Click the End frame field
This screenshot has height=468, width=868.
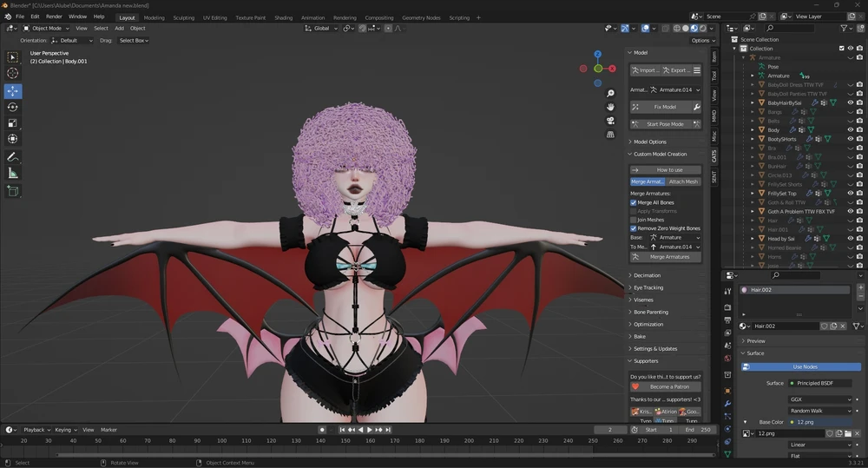point(698,430)
